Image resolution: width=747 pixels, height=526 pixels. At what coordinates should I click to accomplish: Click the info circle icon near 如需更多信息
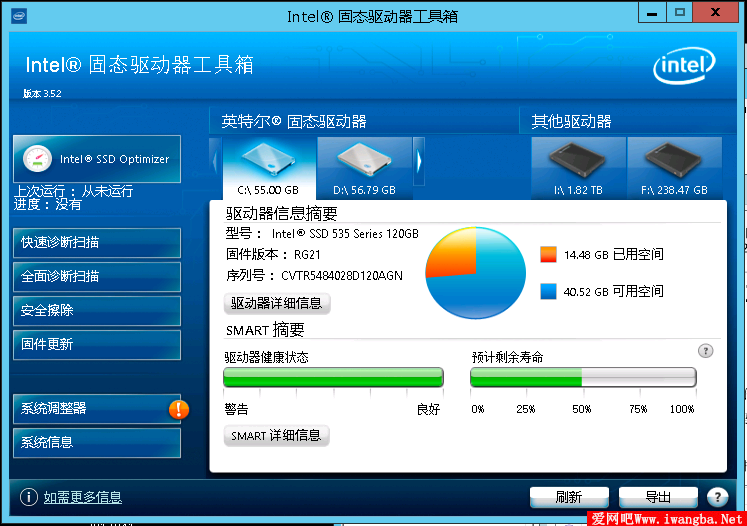(29, 497)
